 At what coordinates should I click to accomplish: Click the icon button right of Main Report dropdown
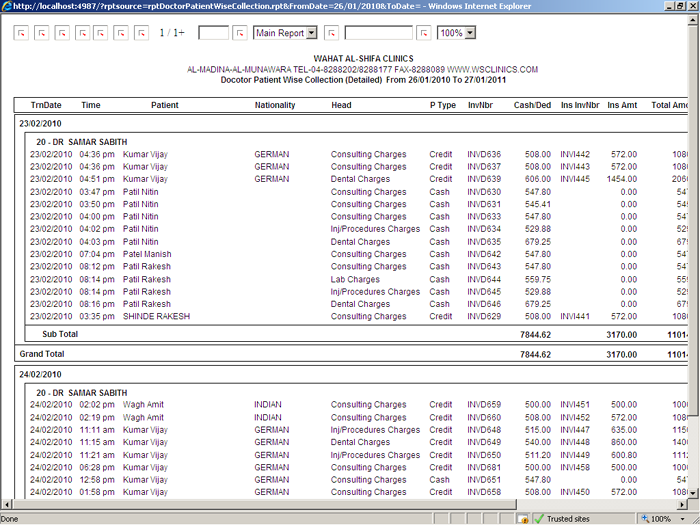(x=331, y=33)
